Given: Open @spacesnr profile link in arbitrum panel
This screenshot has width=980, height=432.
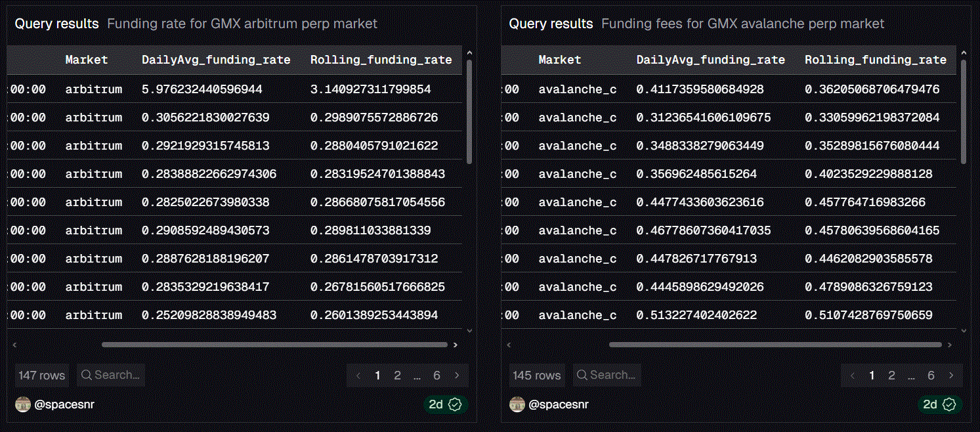Looking at the screenshot, I should pyautogui.click(x=64, y=404).
